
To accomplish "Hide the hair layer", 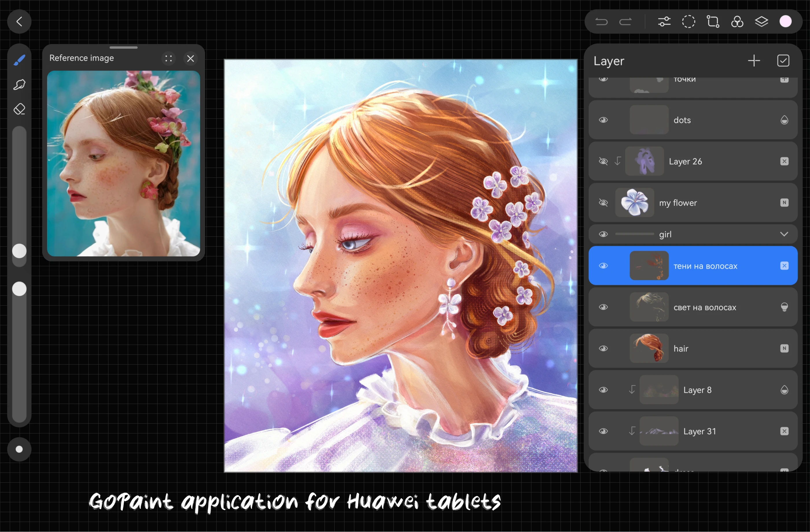I will (603, 349).
